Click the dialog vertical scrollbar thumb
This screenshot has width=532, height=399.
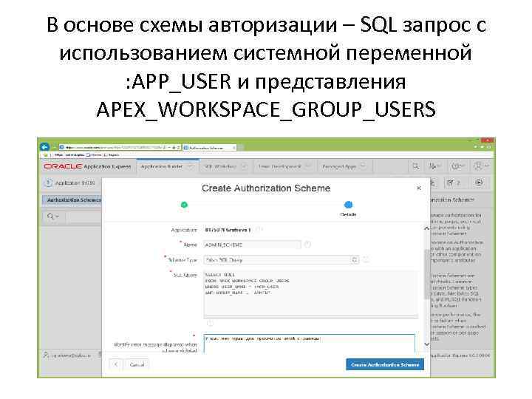pos(426,274)
